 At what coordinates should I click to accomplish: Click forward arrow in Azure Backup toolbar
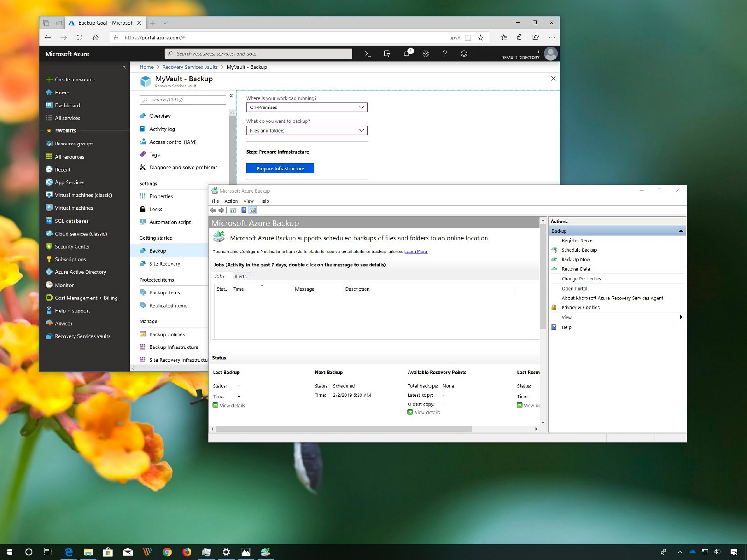221,210
